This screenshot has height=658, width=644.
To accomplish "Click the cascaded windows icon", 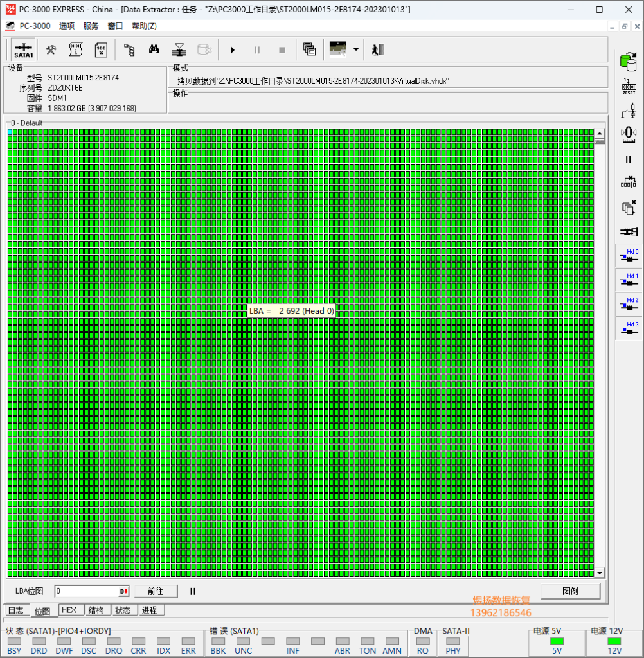I will [309, 49].
